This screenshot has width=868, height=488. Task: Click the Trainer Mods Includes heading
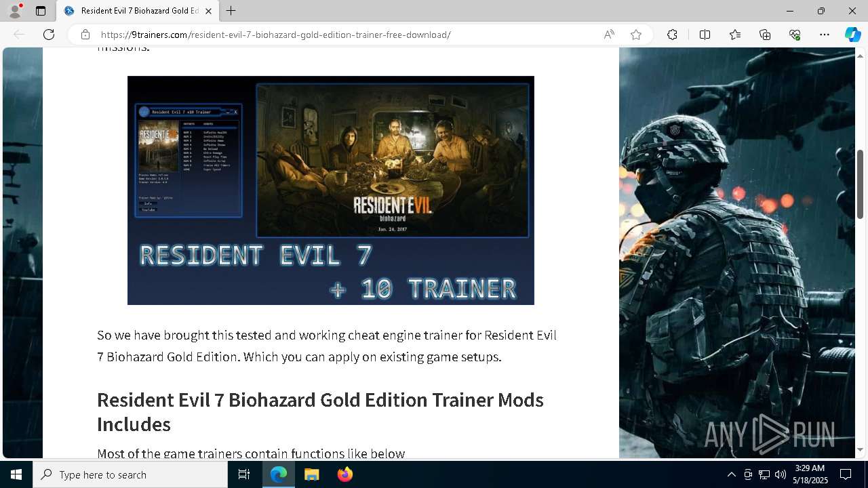pos(320,411)
